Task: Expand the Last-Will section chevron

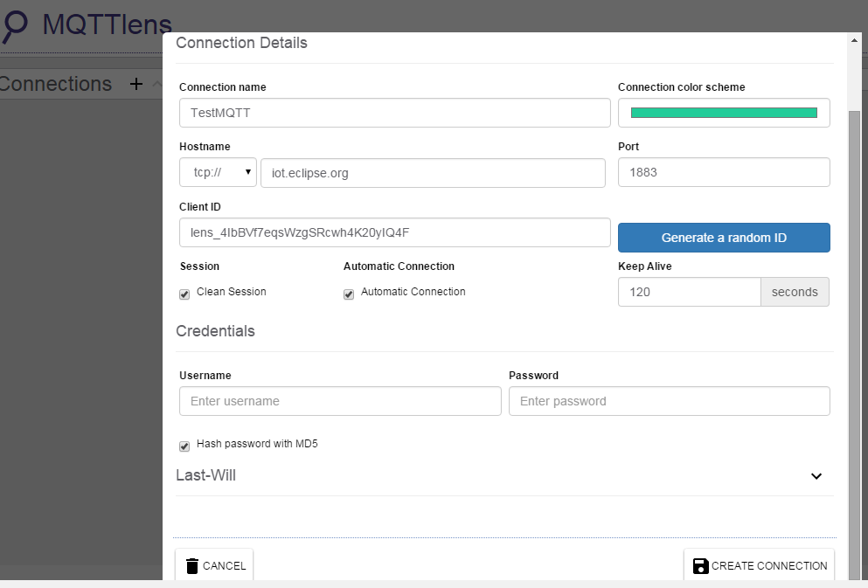Action: (x=816, y=476)
